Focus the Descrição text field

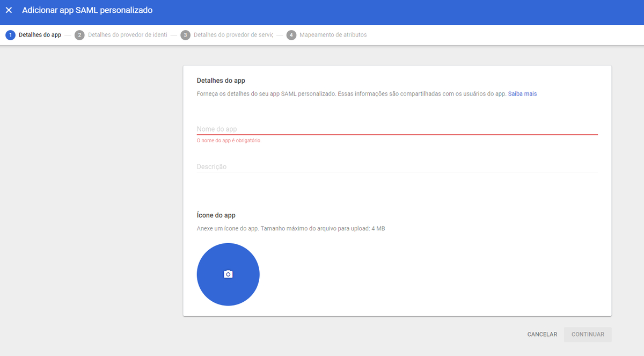tap(397, 166)
